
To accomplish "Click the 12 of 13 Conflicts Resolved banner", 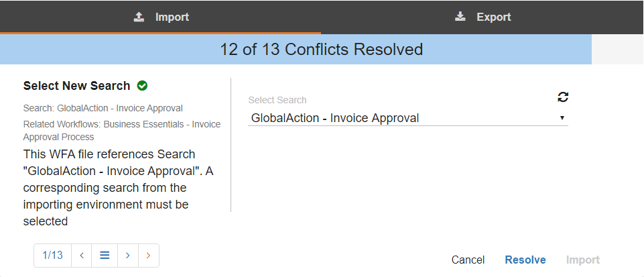I will click(322, 49).
